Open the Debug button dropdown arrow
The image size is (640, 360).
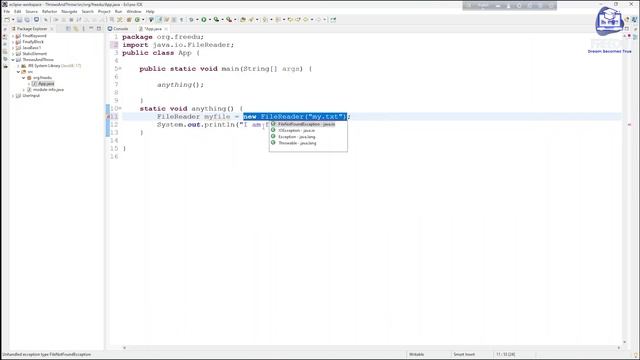pos(197,20)
